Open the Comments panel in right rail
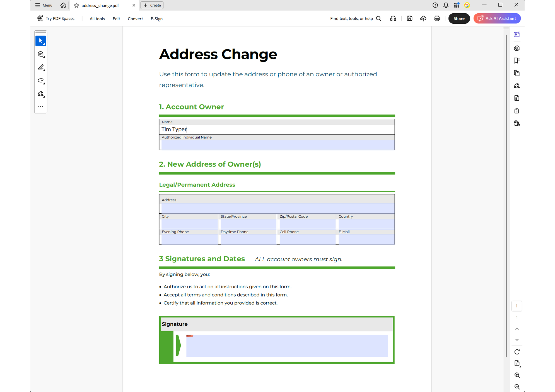 [517, 48]
